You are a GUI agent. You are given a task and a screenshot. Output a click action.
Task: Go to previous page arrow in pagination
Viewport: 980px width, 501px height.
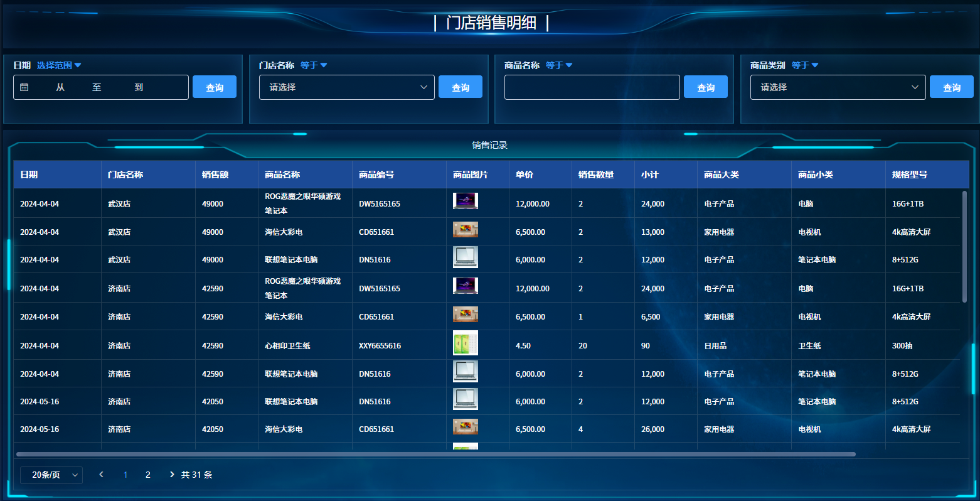102,475
